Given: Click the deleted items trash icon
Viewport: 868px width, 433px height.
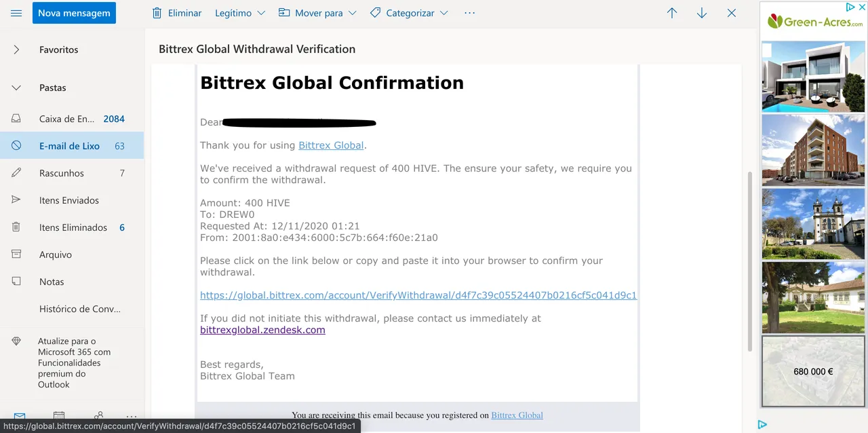Looking at the screenshot, I should (x=16, y=227).
